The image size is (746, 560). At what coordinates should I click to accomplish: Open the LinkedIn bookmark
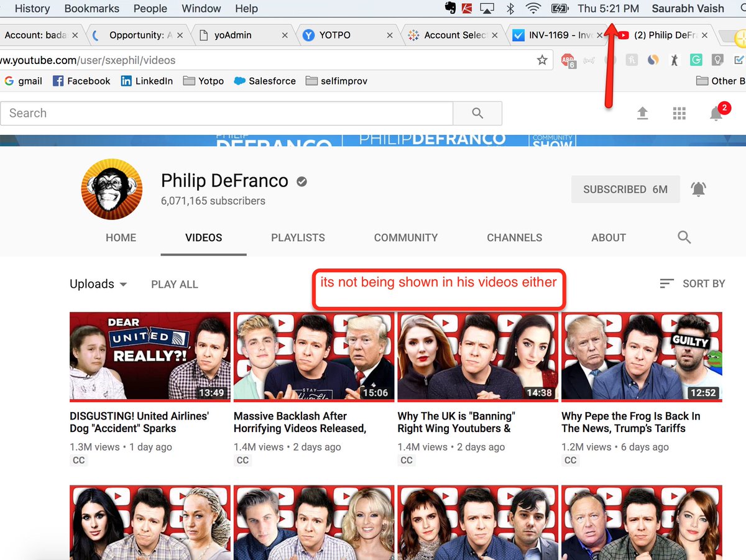tap(147, 81)
